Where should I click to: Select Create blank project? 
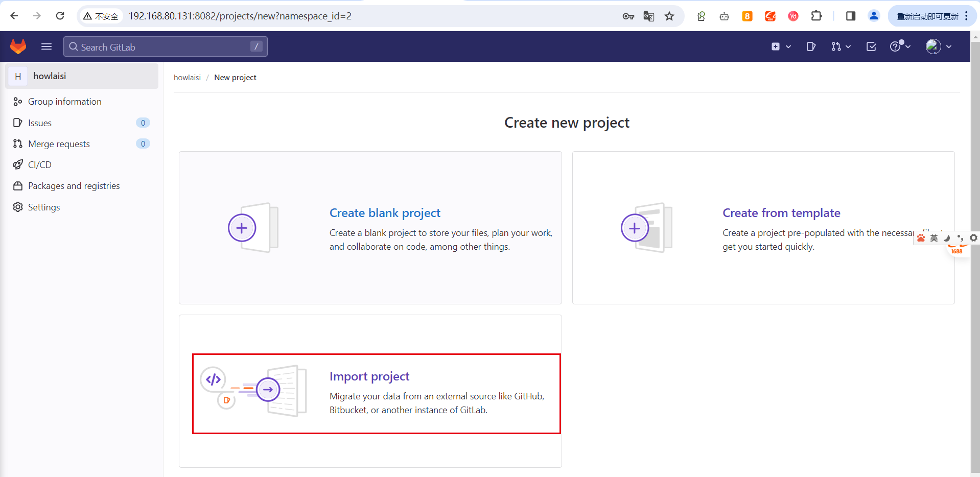tap(385, 213)
